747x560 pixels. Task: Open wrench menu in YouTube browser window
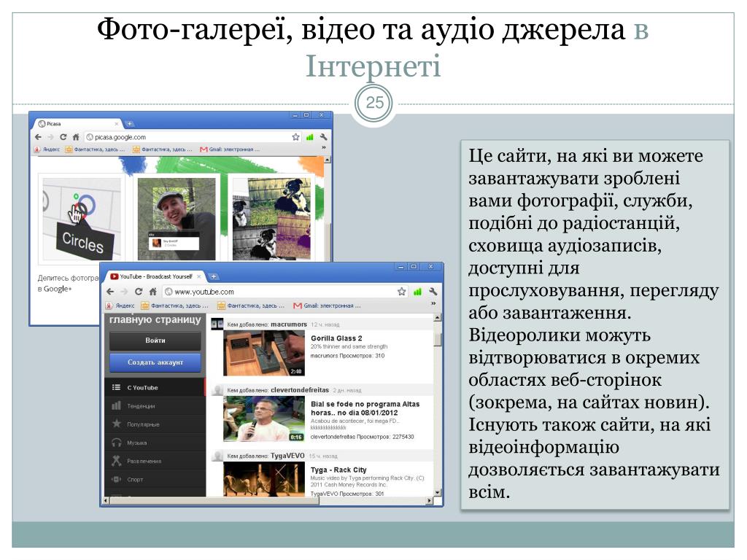point(433,292)
